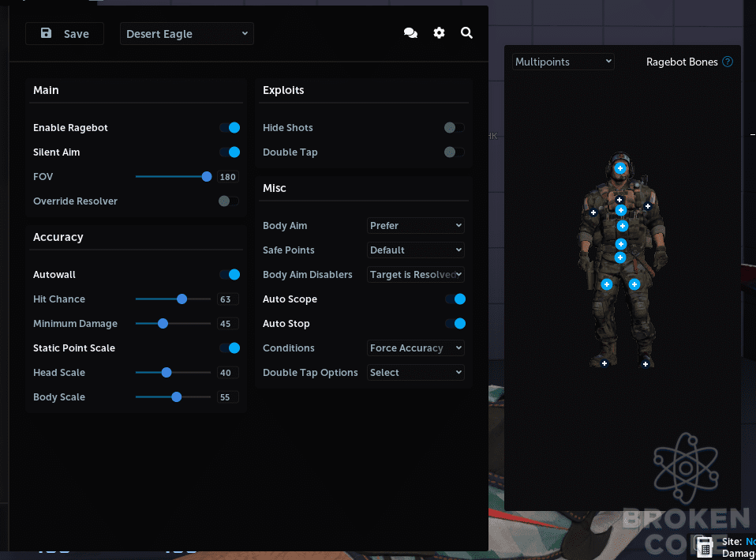756x560 pixels.
Task: Switch off Autowall
Action: click(230, 274)
